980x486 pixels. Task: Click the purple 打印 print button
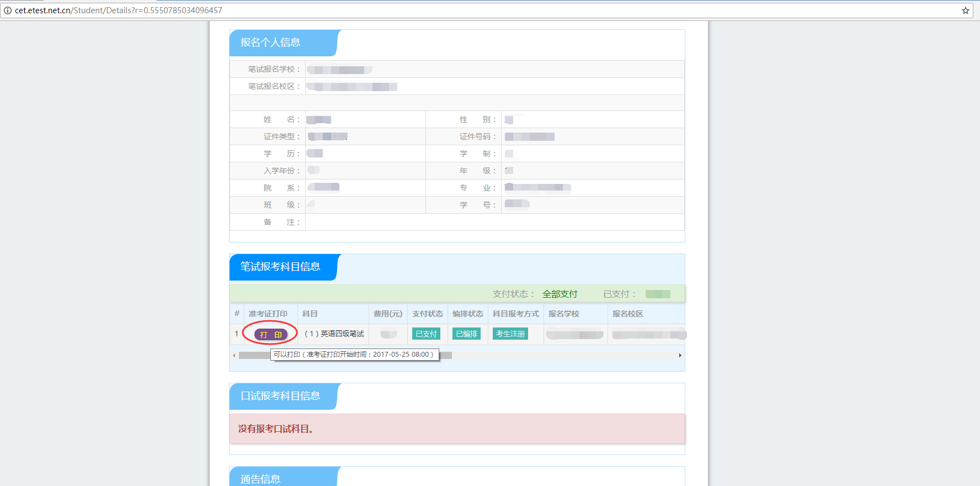click(271, 334)
